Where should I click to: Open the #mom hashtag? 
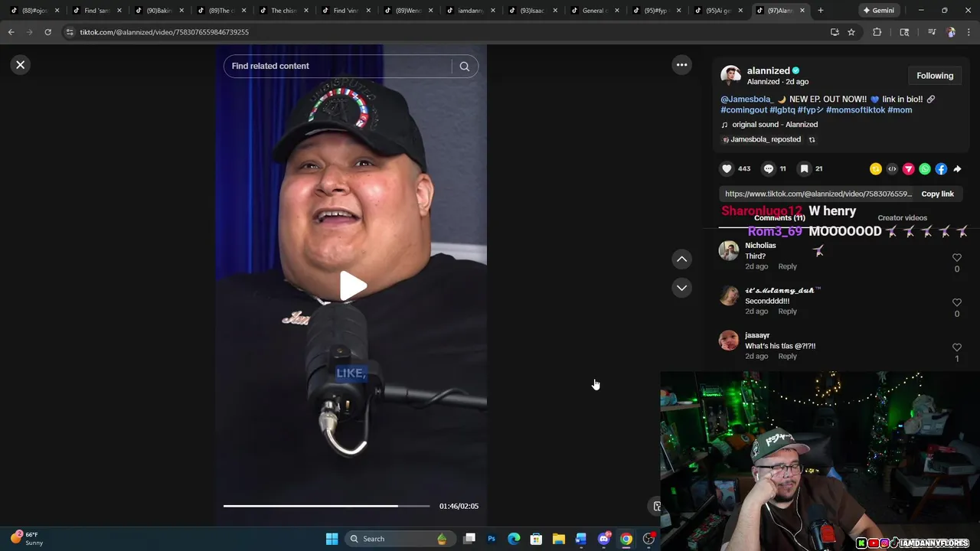[900, 110]
